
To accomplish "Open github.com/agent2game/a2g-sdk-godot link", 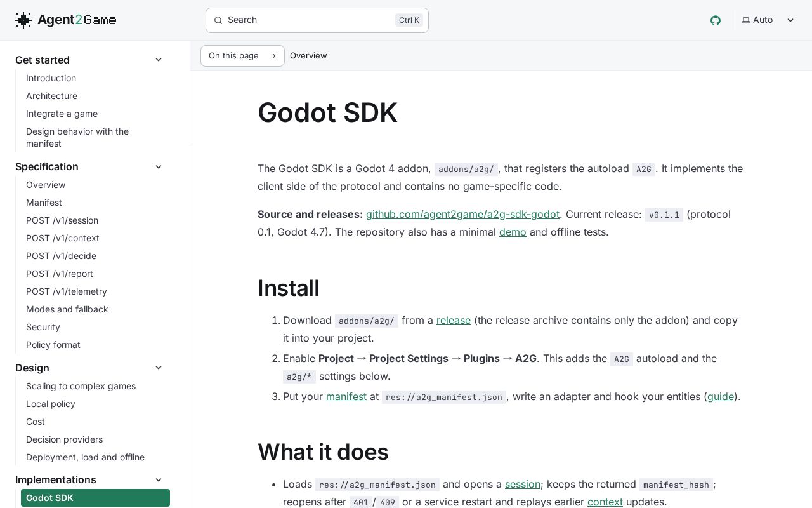I will coord(462,215).
